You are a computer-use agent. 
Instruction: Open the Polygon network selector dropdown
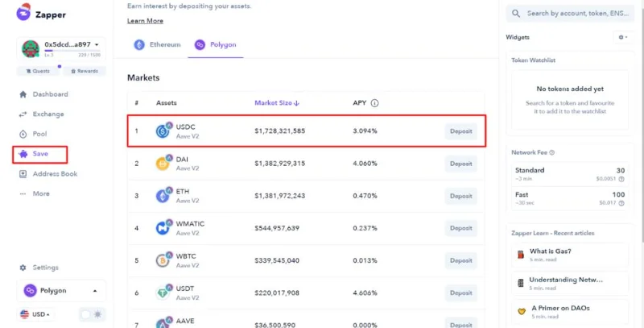tap(61, 291)
